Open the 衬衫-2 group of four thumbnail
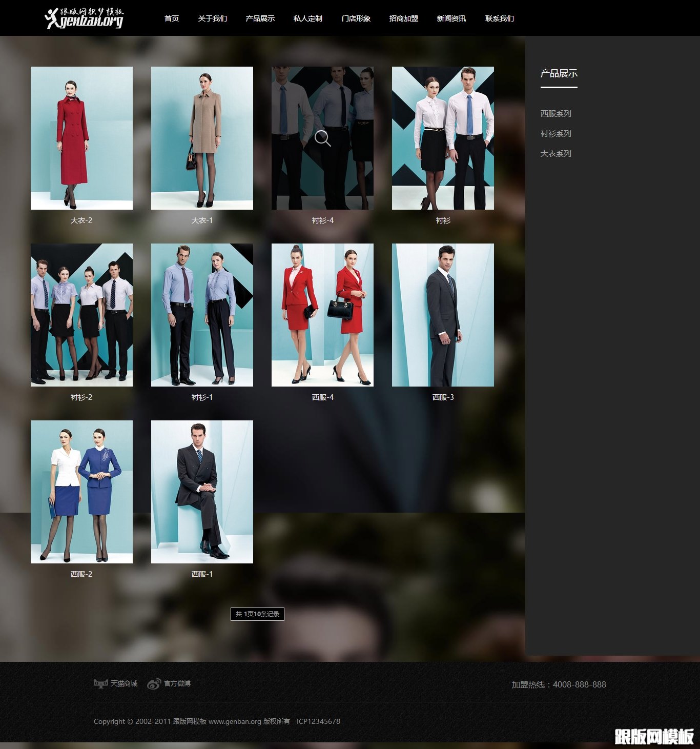Image resolution: width=700 pixels, height=749 pixels. (x=81, y=315)
